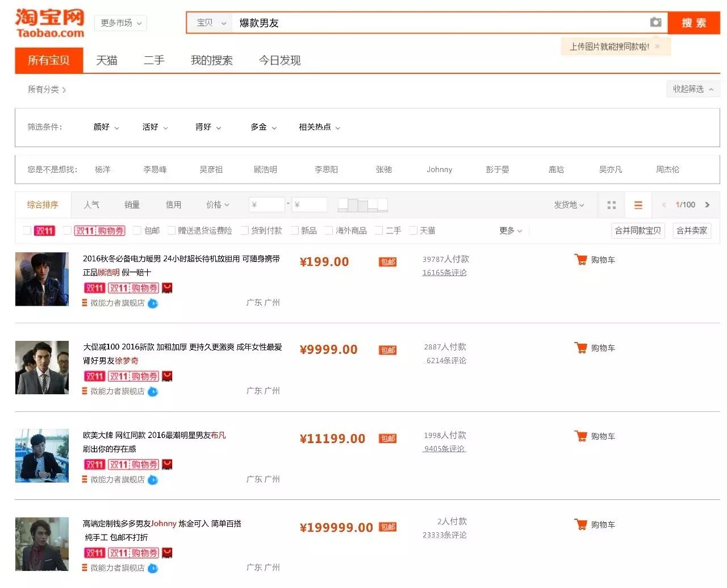Sort results by 人气
This screenshot has width=727, height=588.
point(91,205)
